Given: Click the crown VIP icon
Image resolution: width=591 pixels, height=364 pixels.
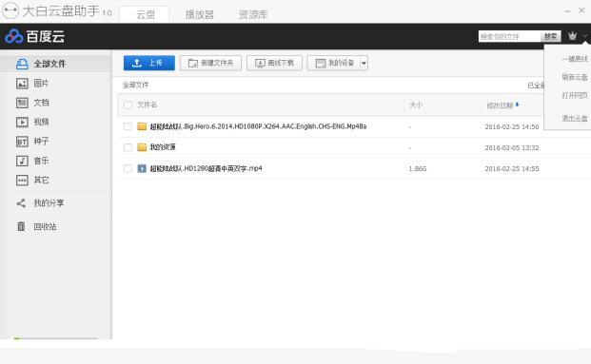Looking at the screenshot, I should pyautogui.click(x=573, y=36).
